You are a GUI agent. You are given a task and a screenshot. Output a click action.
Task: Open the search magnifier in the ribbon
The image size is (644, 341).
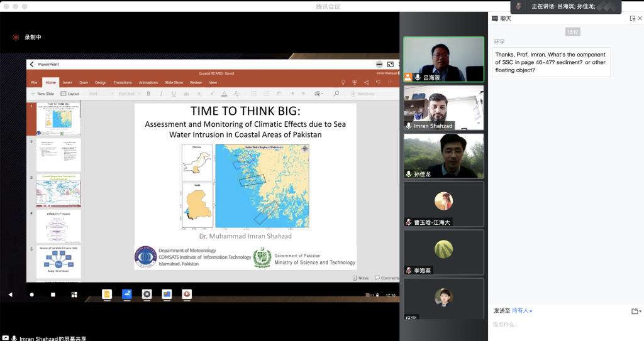(x=336, y=94)
